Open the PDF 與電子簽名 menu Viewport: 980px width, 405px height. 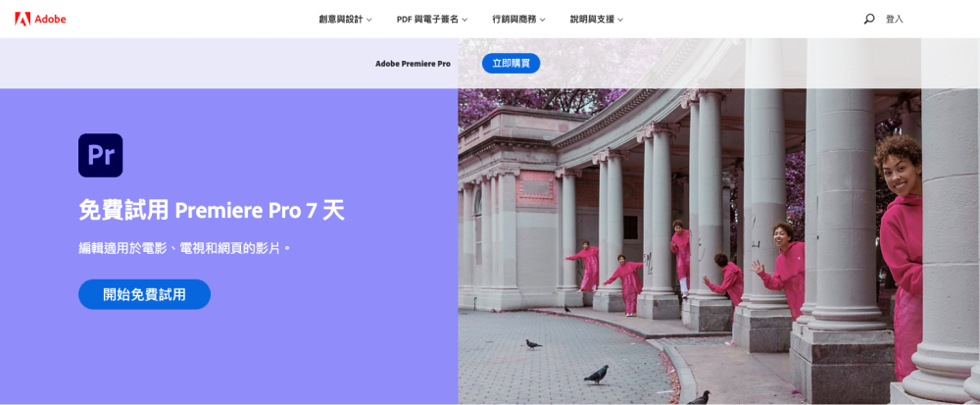(427, 19)
